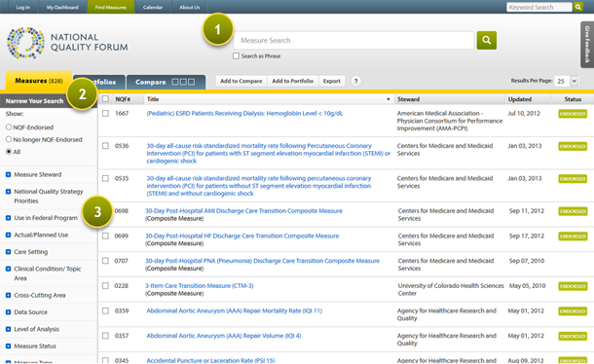Open the 3-Item Care Transition Measure (CTM-3) link

pos(200,286)
